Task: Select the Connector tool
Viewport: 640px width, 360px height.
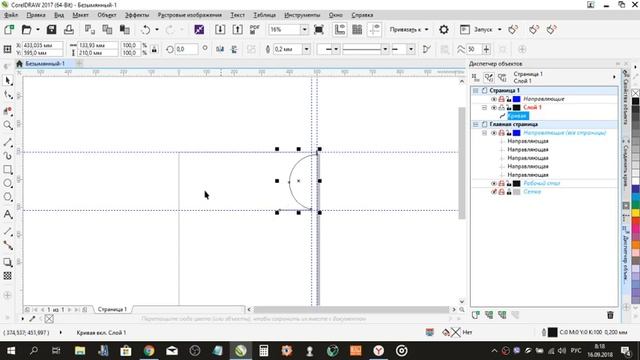Action: (x=8, y=245)
